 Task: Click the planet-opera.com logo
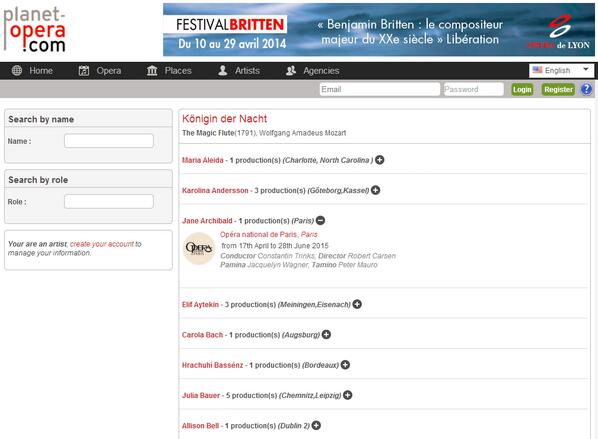pos(34,29)
